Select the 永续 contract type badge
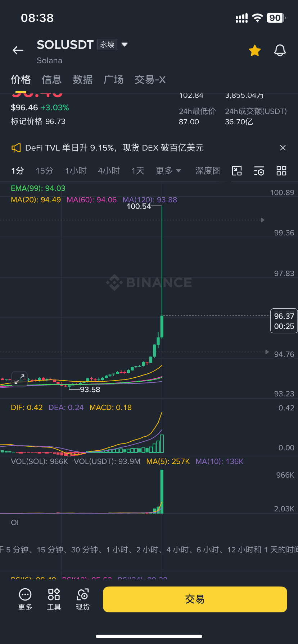Viewport: 298px width, 644px height. point(107,45)
